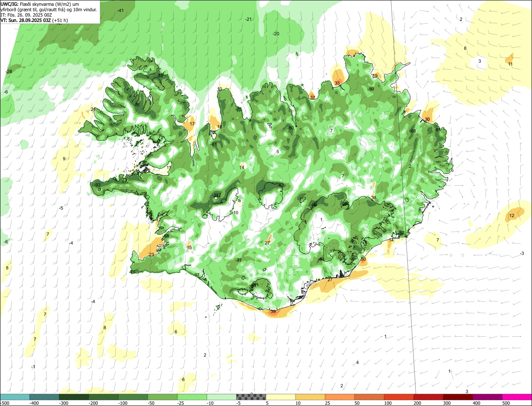Select the legend swatch between -200 and -100
This screenshot has height=406, width=532.
[103, 397]
